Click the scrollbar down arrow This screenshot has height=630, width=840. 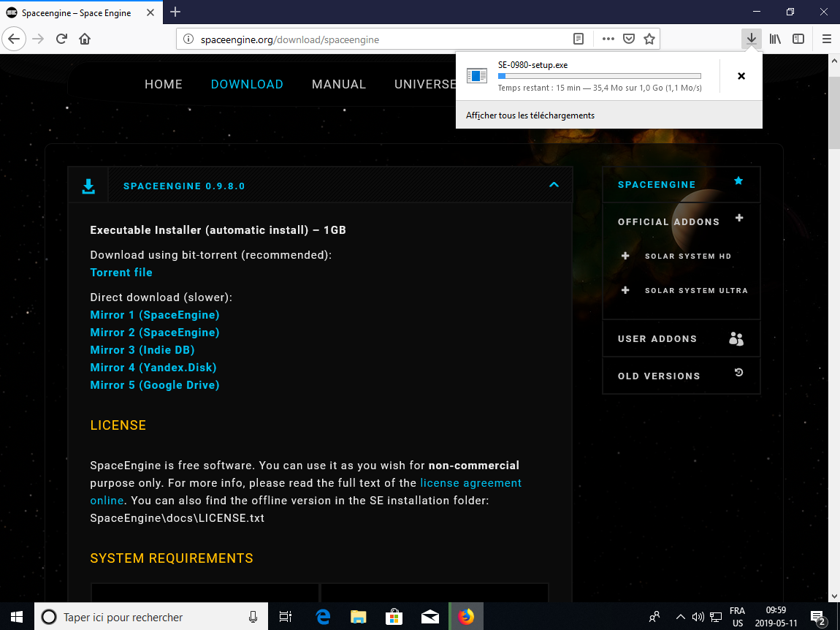835,596
